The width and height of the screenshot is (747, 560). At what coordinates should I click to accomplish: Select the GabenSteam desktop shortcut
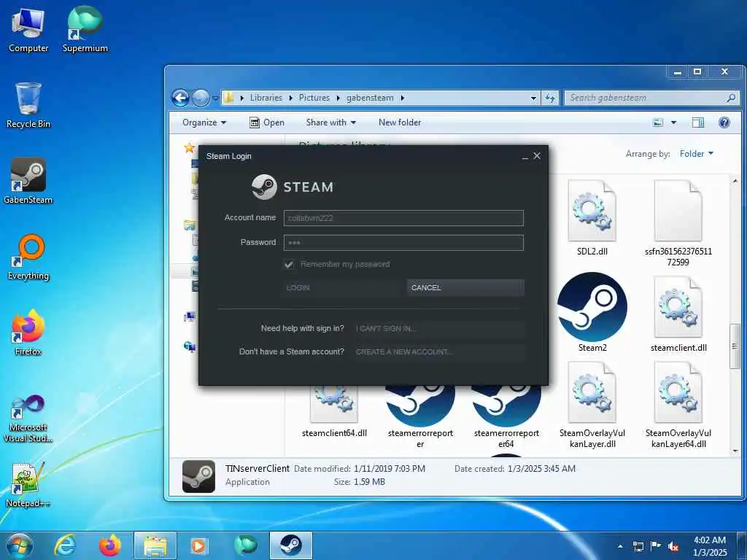pyautogui.click(x=28, y=181)
